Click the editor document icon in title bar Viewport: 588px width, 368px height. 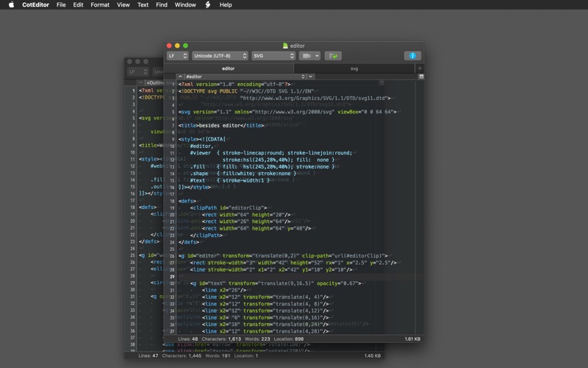(286, 46)
